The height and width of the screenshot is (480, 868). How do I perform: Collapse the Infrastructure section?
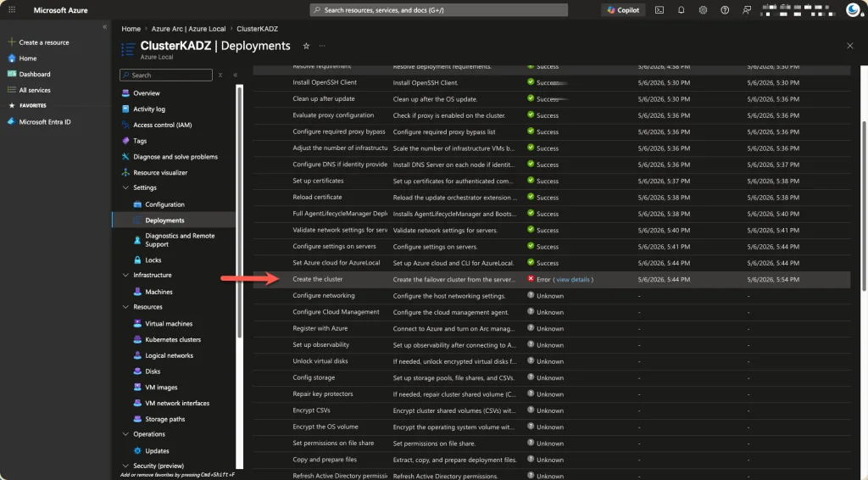point(125,275)
